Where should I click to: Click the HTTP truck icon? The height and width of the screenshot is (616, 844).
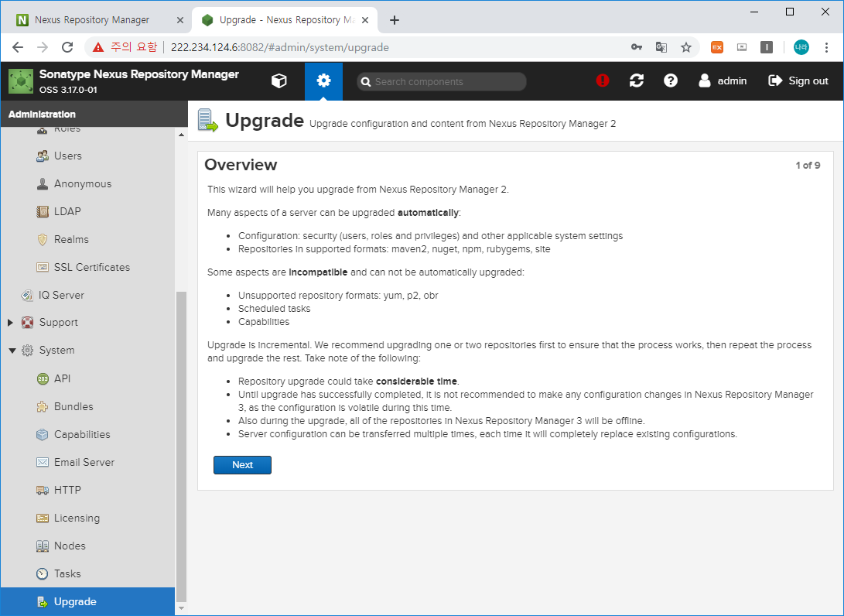point(42,490)
